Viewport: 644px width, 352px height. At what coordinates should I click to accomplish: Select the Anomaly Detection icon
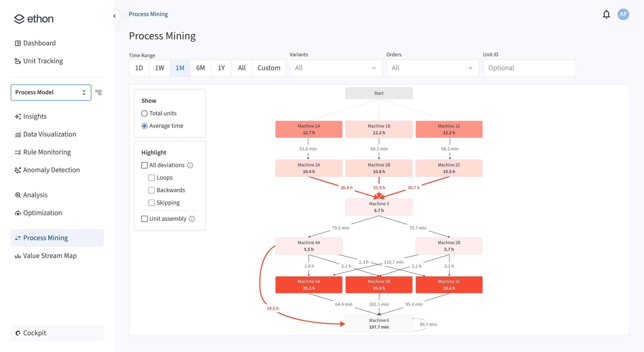[x=17, y=170]
